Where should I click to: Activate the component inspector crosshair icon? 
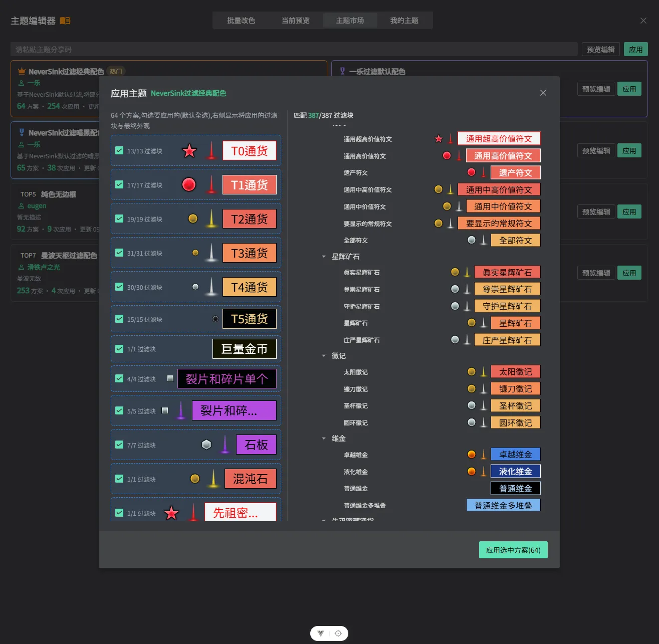pos(338,633)
